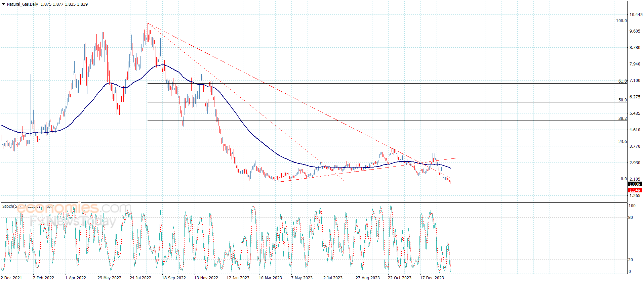Image resolution: width=644 pixels, height=282 pixels.
Task: Select the 23.6 Fibonacci level label
Action: (622, 142)
